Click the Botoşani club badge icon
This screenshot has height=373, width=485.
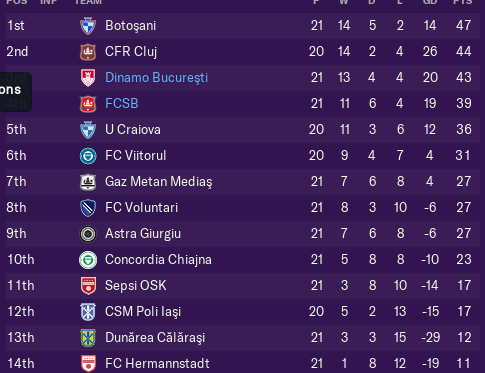[x=88, y=26]
